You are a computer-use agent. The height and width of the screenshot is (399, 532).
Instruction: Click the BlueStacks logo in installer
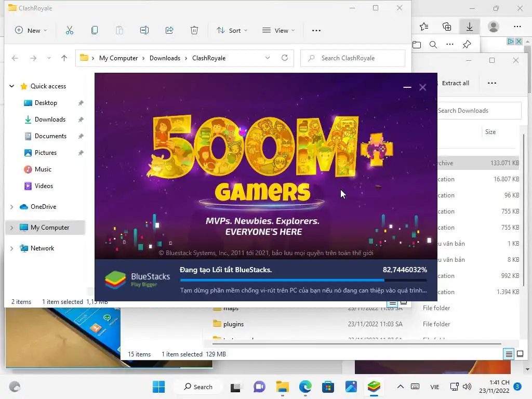115,280
